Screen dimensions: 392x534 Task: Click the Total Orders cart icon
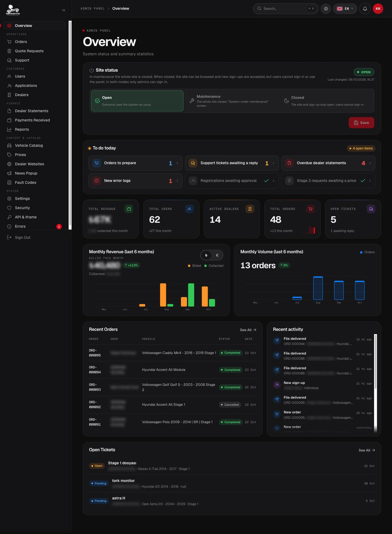click(x=311, y=209)
